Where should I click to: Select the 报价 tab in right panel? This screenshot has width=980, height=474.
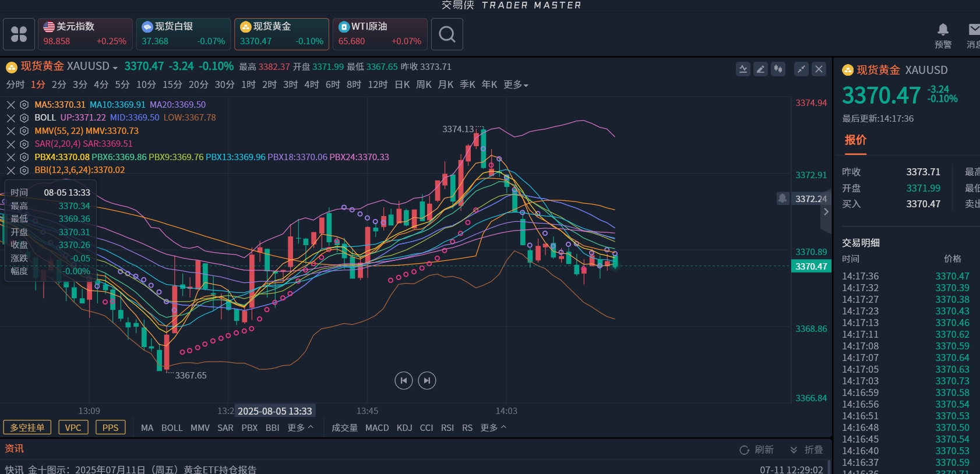coord(855,140)
